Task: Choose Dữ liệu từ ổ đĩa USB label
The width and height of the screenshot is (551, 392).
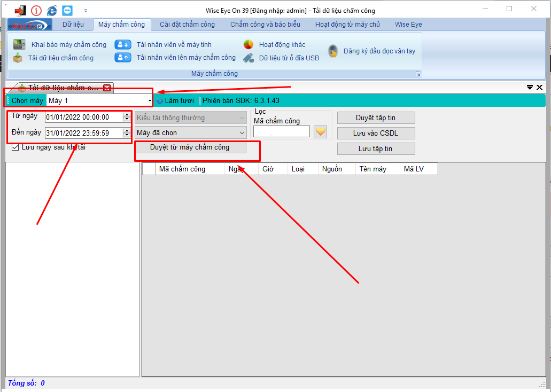Action: [x=289, y=58]
